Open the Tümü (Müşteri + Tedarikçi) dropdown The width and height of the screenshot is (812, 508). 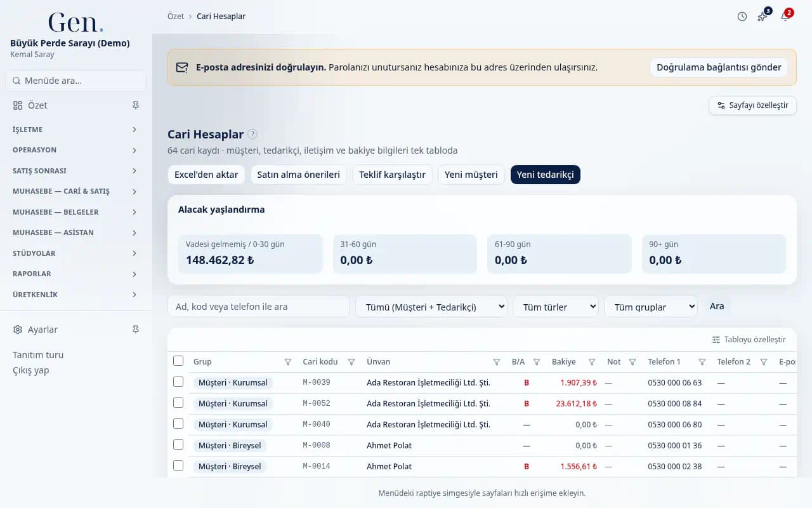(431, 307)
